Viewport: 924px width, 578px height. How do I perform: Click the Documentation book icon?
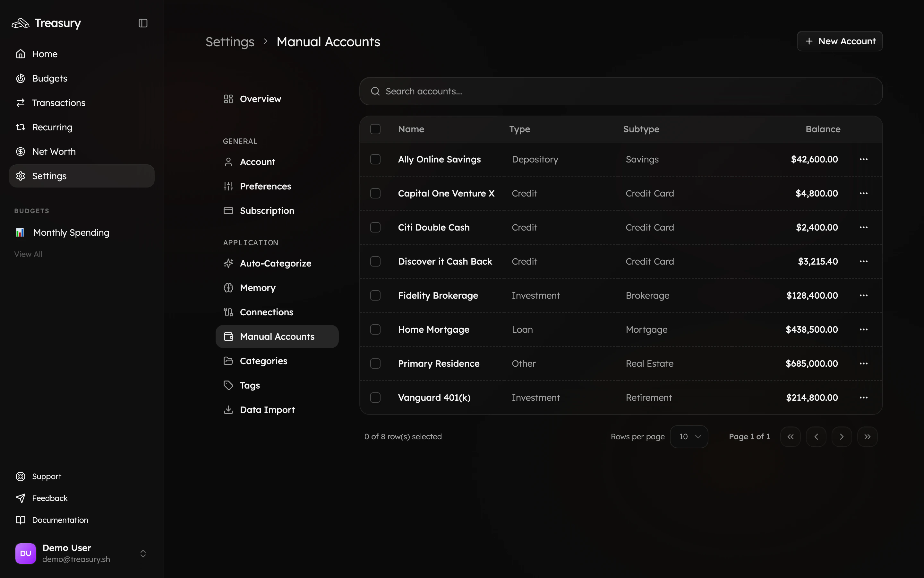tap(21, 520)
